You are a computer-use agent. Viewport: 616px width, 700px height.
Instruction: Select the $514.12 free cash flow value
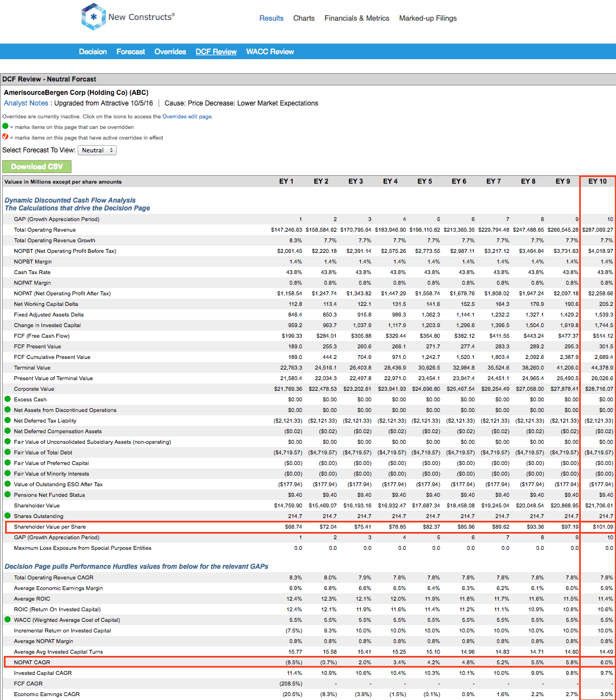click(603, 336)
